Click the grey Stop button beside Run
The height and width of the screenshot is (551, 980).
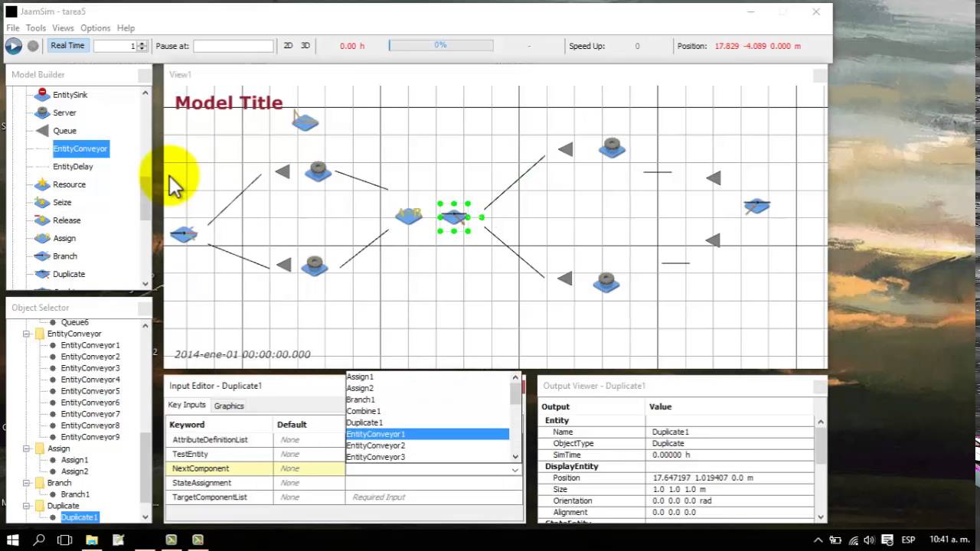(33, 46)
